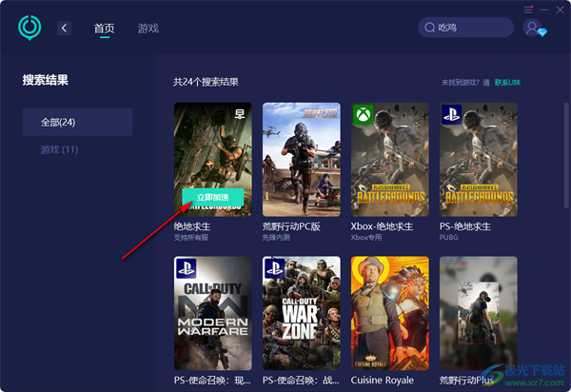Select the 游戏 (11) filter
Screen dimensions: 571x392
59,149
